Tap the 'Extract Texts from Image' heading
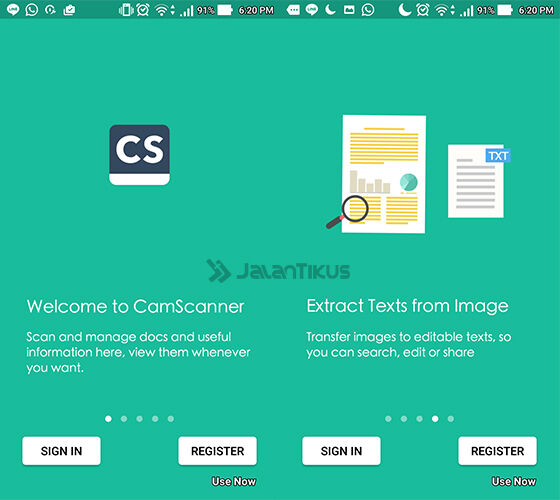 [408, 306]
